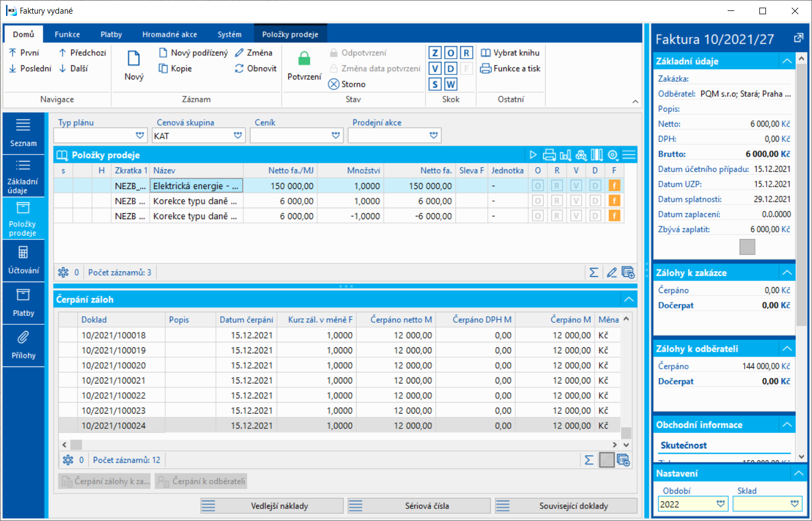Collapse the Čerpání záloh section
Viewport: 812px width, 521px height.
click(x=628, y=299)
